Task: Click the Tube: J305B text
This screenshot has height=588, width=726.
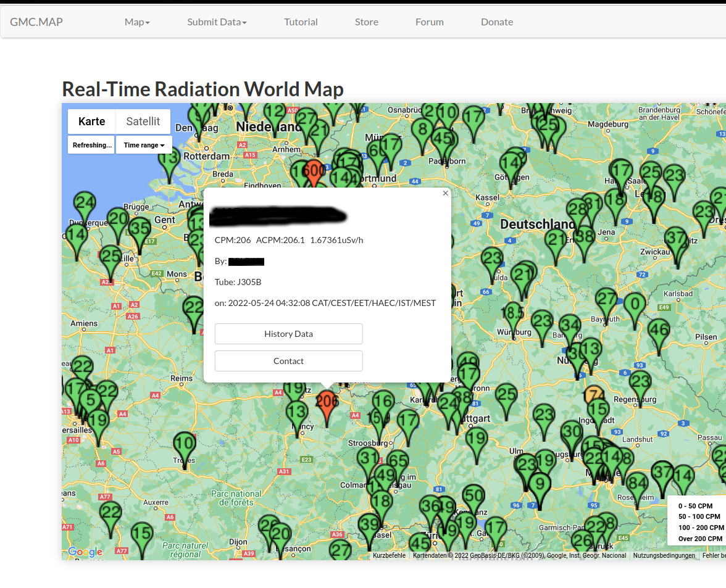Action: [x=238, y=282]
